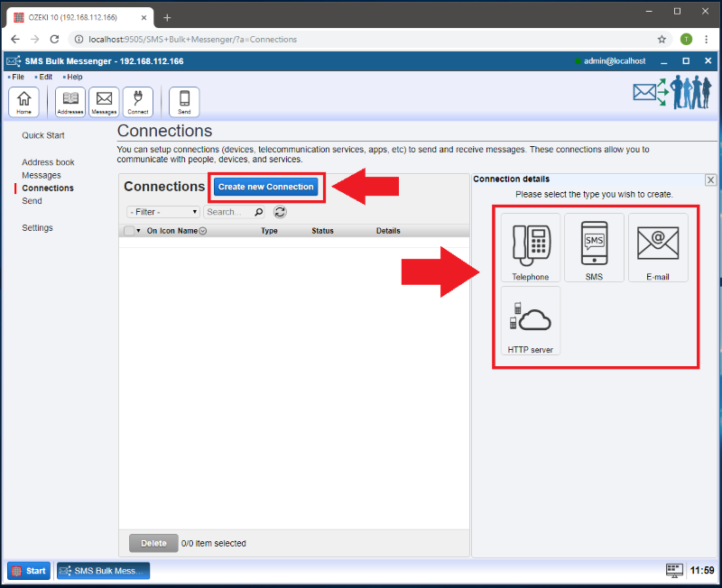722x588 pixels.
Task: Click the Search input field
Action: pos(227,212)
